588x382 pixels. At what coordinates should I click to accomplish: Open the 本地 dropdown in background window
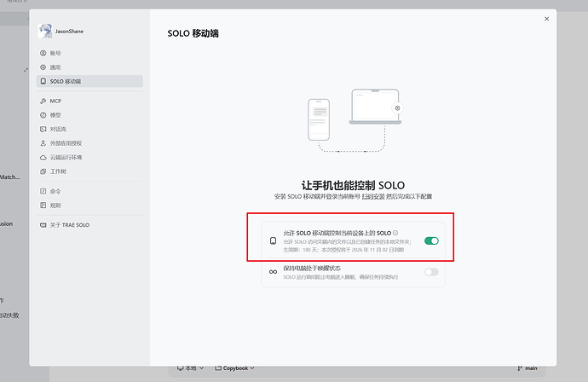191,368
